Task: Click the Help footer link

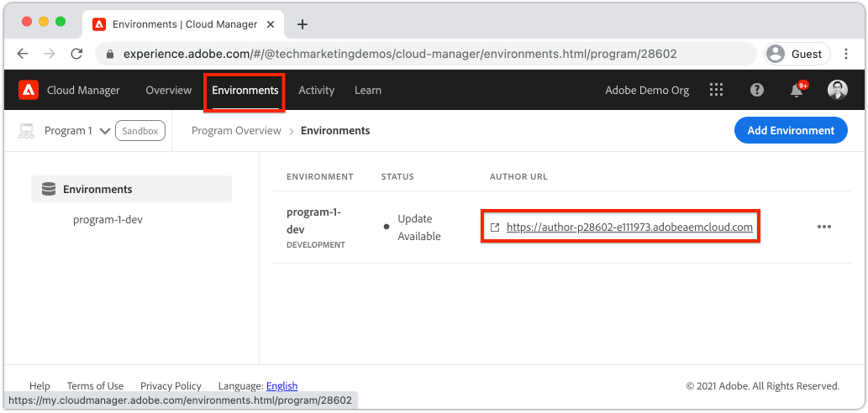Action: click(39, 386)
